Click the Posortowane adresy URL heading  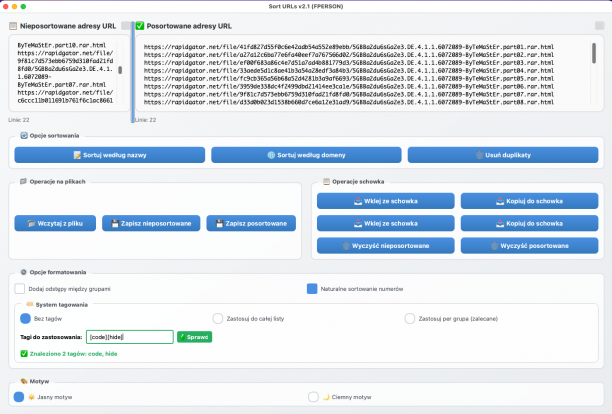click(x=189, y=26)
